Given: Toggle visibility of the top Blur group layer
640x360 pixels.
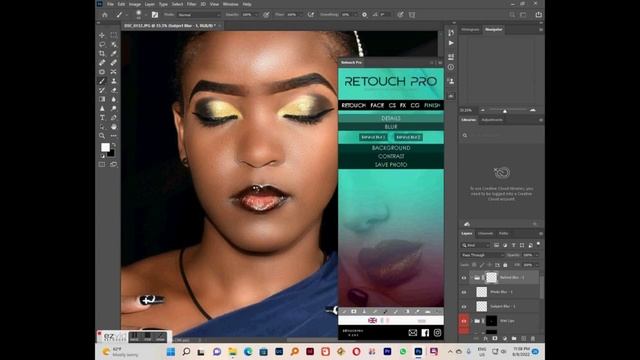Looking at the screenshot, I should coord(464,278).
